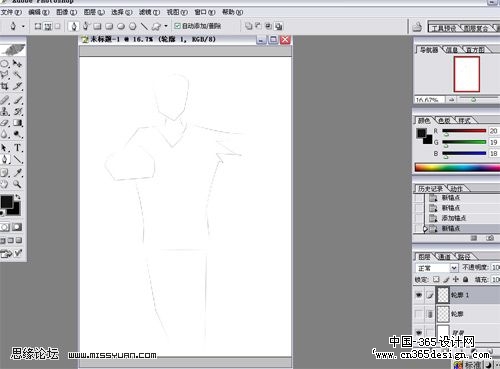The image size is (500, 369).
Task: Pick Polygon shape in options bar
Action: 133,26
